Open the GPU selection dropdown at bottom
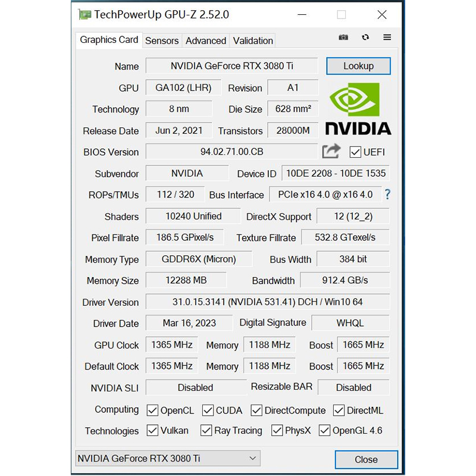Screen dimensions: 476x476 point(168,458)
